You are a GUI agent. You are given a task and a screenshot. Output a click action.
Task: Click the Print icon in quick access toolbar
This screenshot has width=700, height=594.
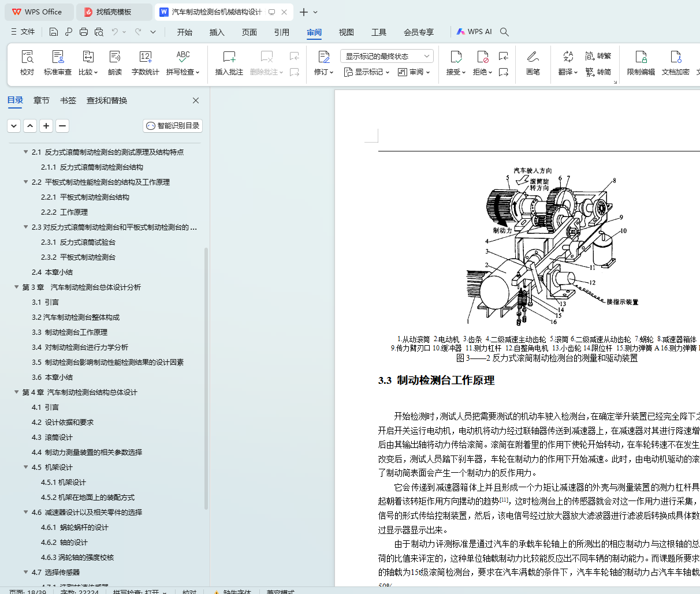(84, 32)
